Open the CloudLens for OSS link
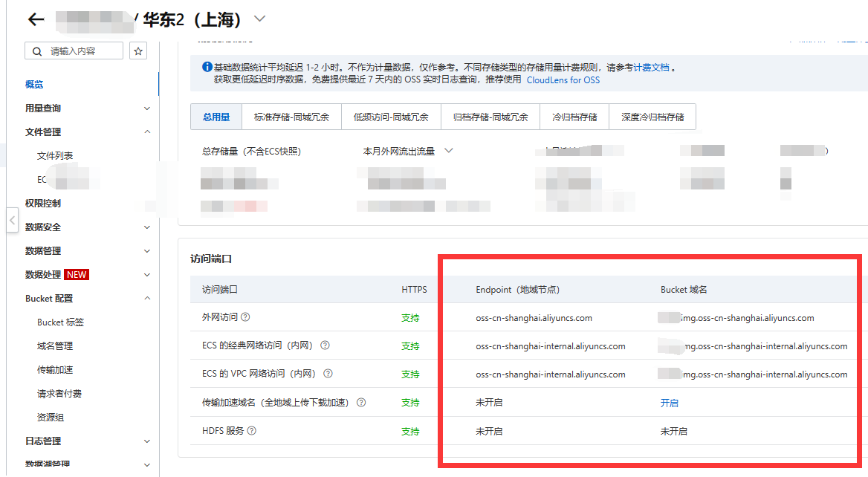 [x=563, y=80]
